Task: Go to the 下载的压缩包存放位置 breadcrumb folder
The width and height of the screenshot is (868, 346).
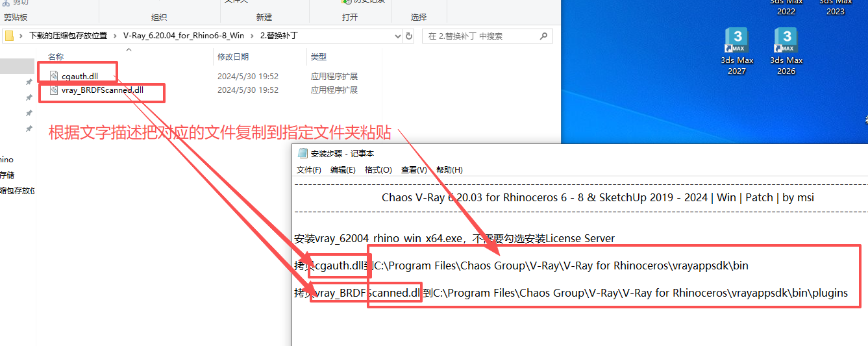Action: tap(68, 36)
